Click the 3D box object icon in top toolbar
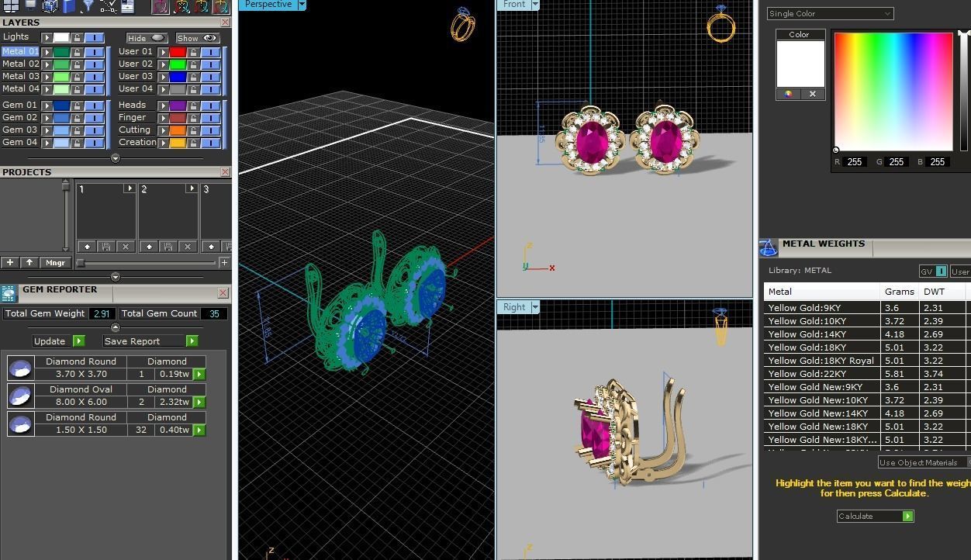Image resolution: width=971 pixels, height=560 pixels. point(50,6)
